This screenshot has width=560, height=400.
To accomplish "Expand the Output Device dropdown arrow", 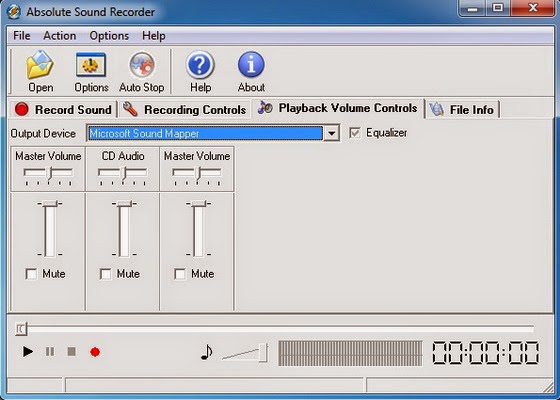I will pos(331,134).
